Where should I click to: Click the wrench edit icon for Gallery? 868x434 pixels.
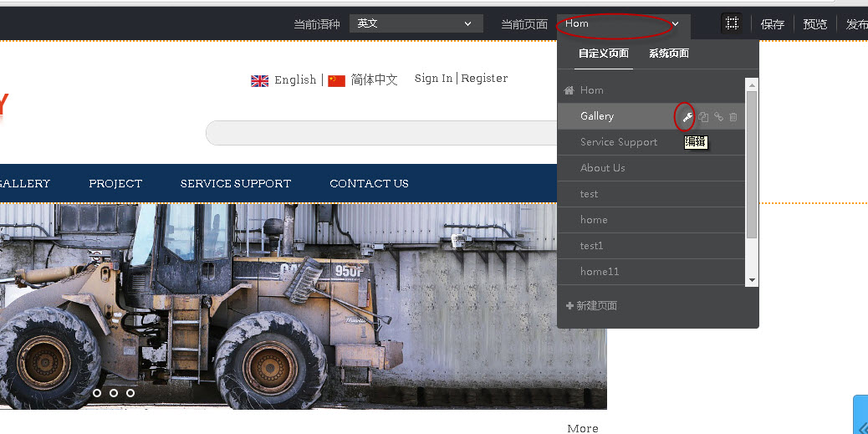click(687, 117)
